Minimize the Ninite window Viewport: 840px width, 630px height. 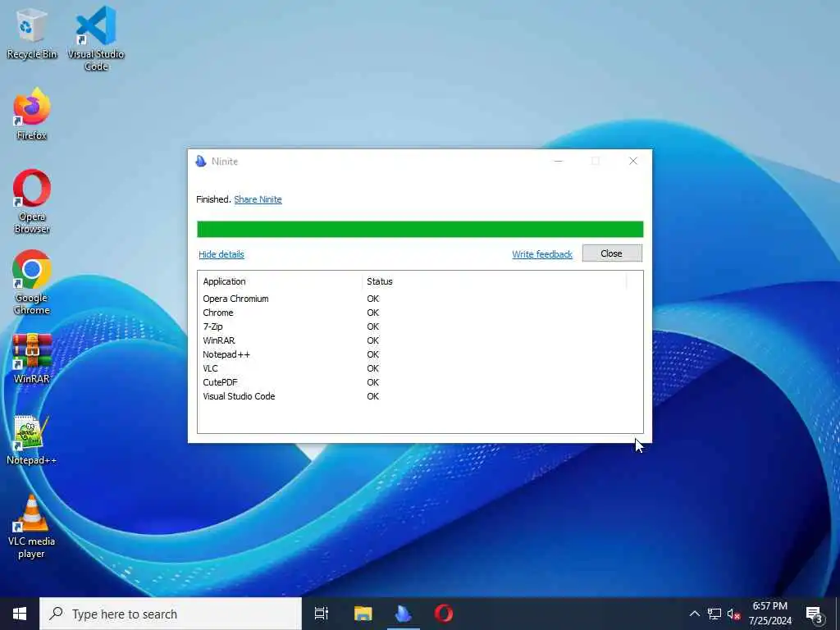pos(558,162)
